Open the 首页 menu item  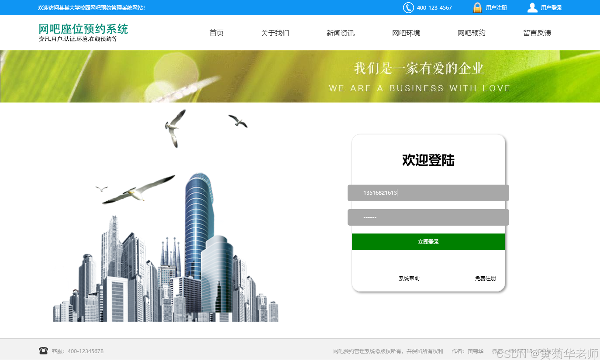click(x=216, y=33)
